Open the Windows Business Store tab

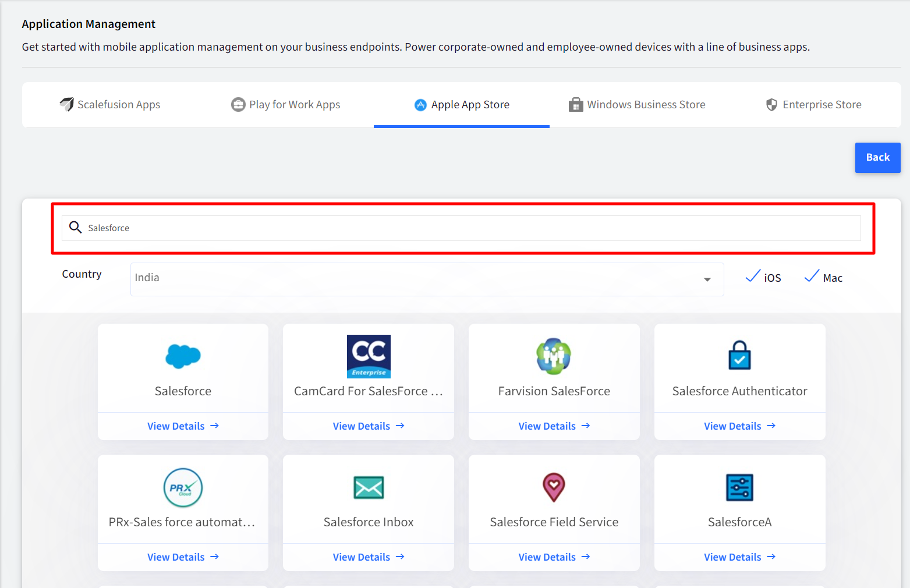pyautogui.click(x=638, y=105)
